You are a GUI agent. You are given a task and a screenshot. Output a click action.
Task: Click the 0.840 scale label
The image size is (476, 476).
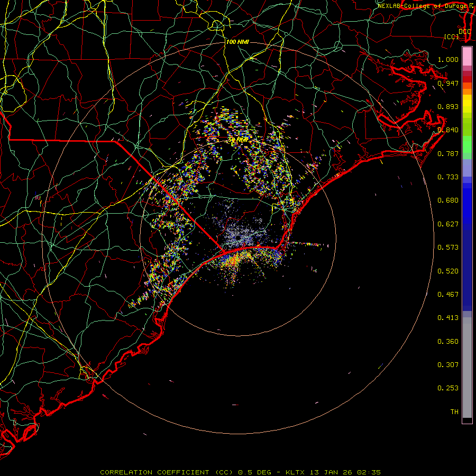(x=448, y=130)
